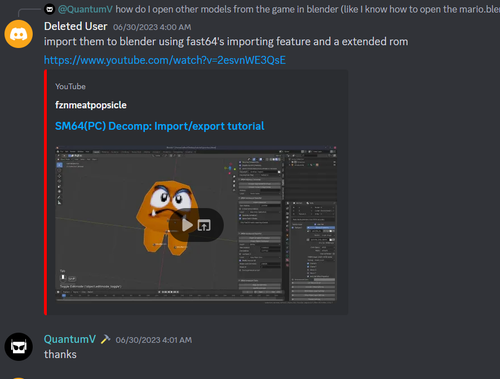Click the 06/30/2023 4:00 AM timestamp
The image size is (500, 379).
(152, 27)
